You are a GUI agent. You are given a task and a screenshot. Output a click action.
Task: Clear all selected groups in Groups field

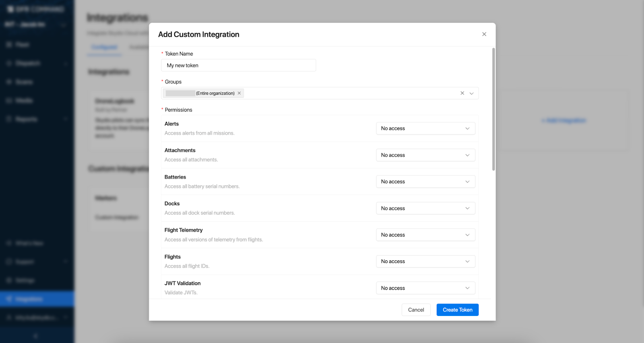point(462,93)
